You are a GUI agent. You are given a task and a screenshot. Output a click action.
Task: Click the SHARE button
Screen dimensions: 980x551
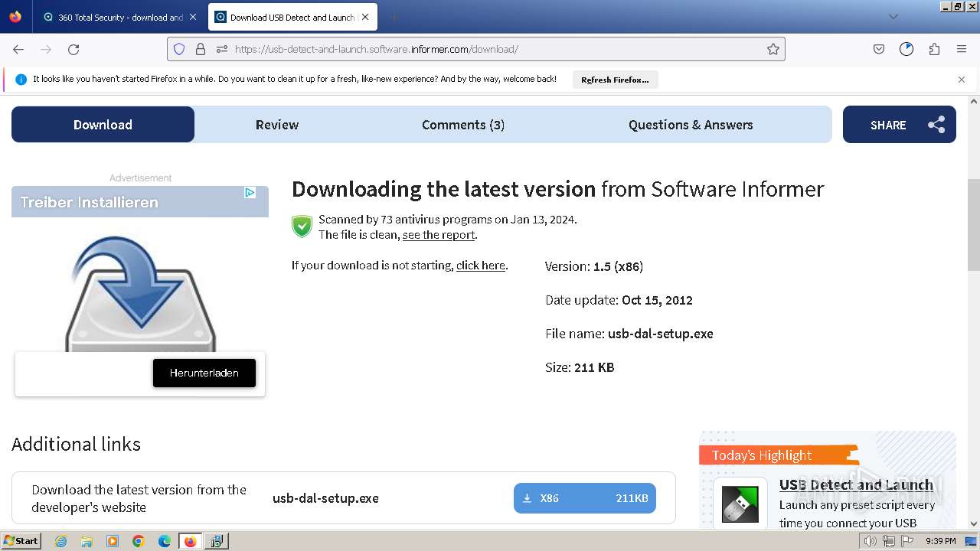899,125
